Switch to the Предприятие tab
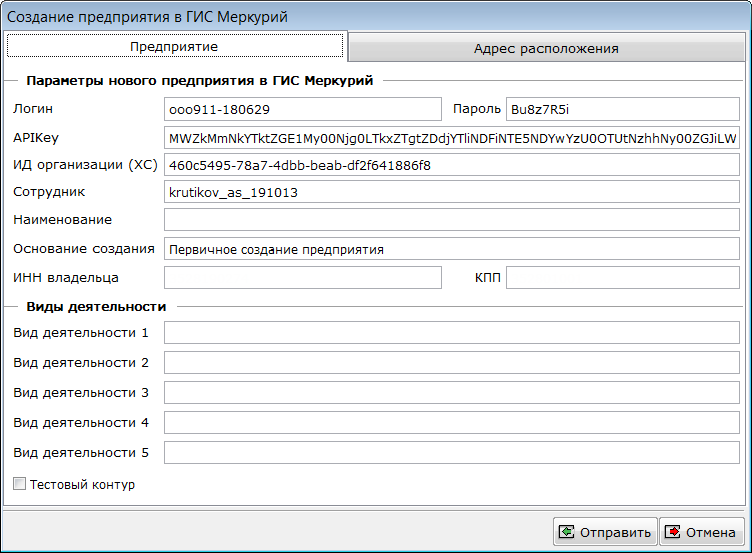Image resolution: width=752 pixels, height=553 pixels. coord(175,47)
